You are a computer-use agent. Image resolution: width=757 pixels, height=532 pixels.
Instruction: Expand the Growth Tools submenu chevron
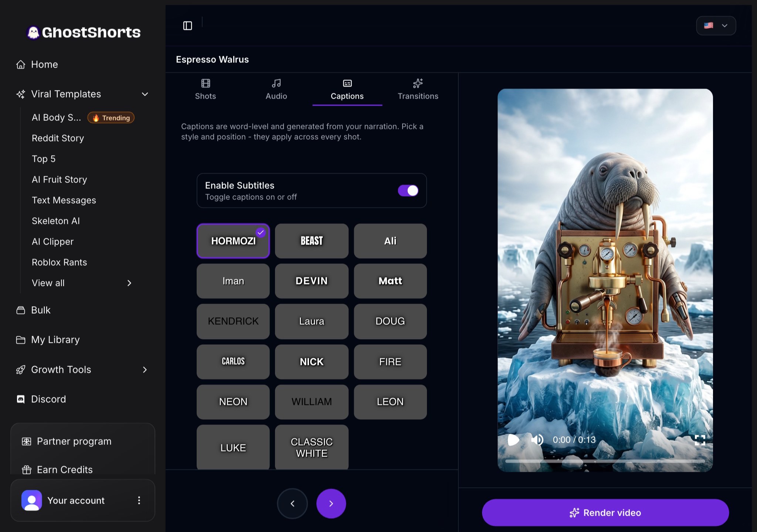tap(145, 370)
